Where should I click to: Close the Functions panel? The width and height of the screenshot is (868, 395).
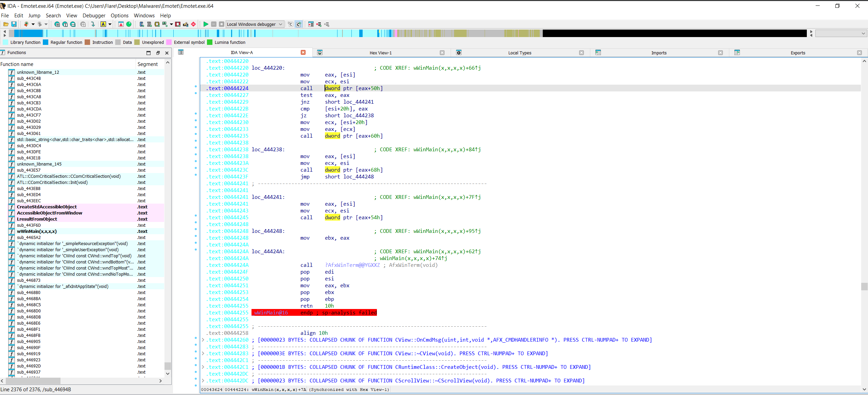[x=167, y=53]
